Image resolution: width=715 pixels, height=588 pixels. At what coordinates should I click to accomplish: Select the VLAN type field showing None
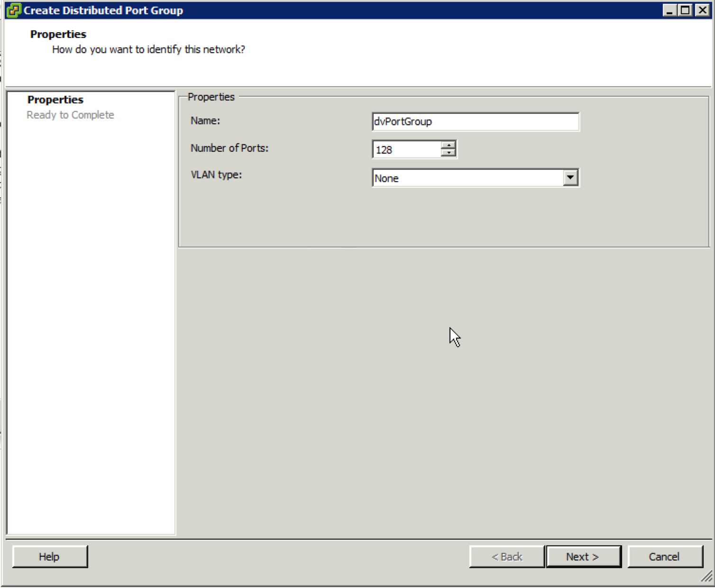tap(467, 178)
